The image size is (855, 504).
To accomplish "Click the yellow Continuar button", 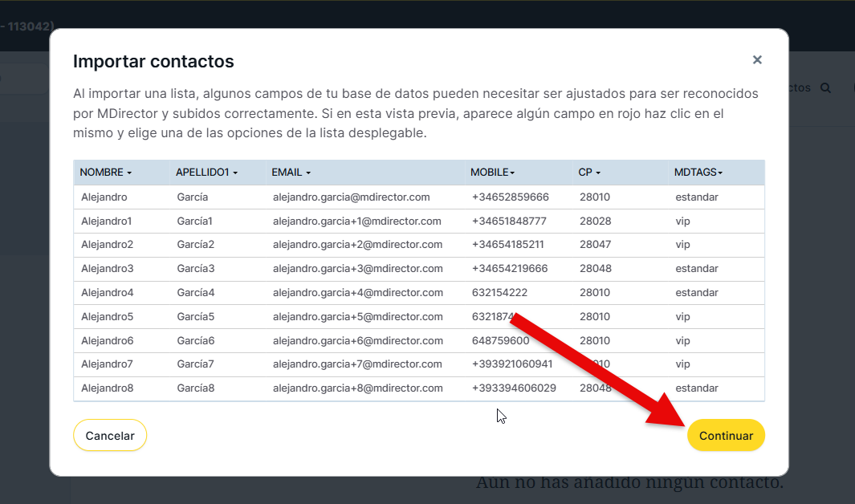I will pos(726,436).
